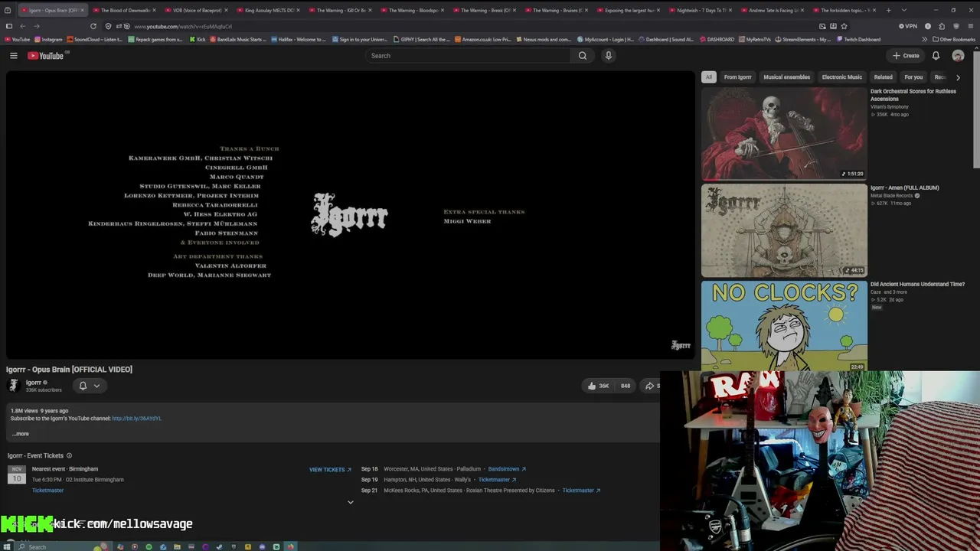Screen dimensions: 980x551
Task: Click the share arrow icon below video
Action: click(650, 386)
